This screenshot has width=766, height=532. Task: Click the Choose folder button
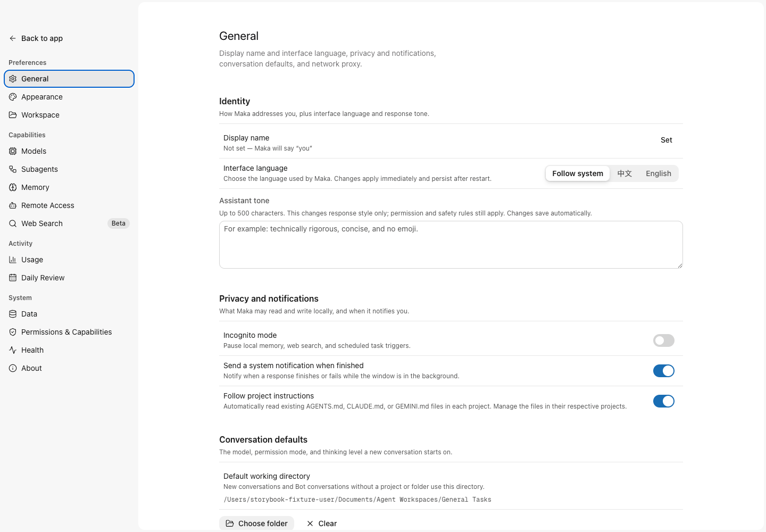[x=256, y=523]
